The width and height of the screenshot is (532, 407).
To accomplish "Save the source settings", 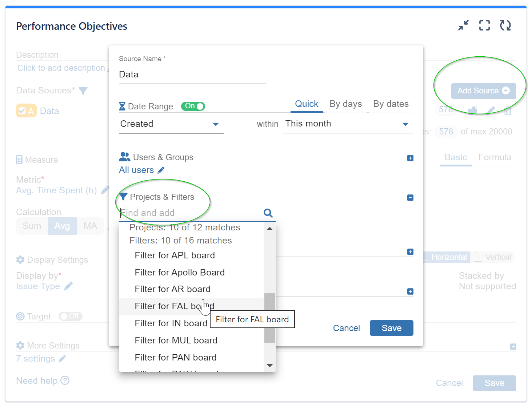I will pos(391,328).
